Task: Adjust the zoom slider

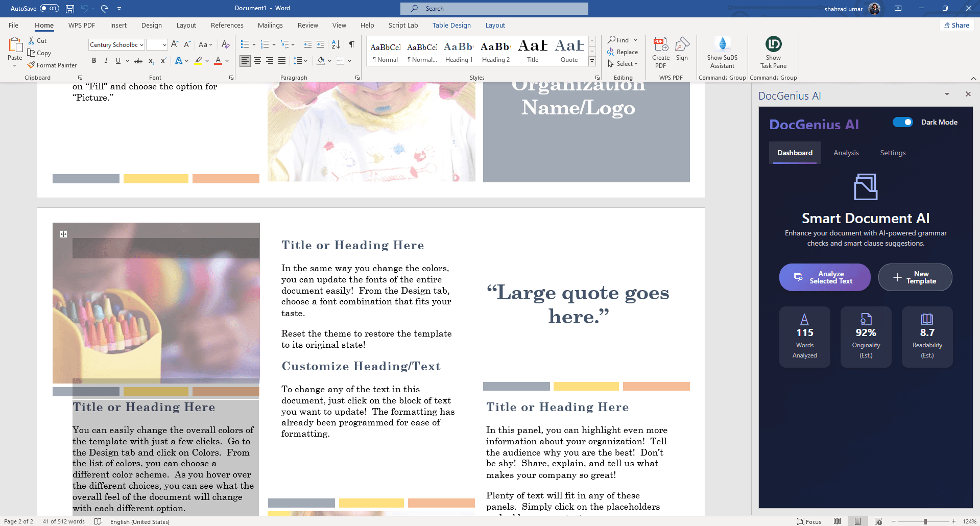Action: coord(925,521)
